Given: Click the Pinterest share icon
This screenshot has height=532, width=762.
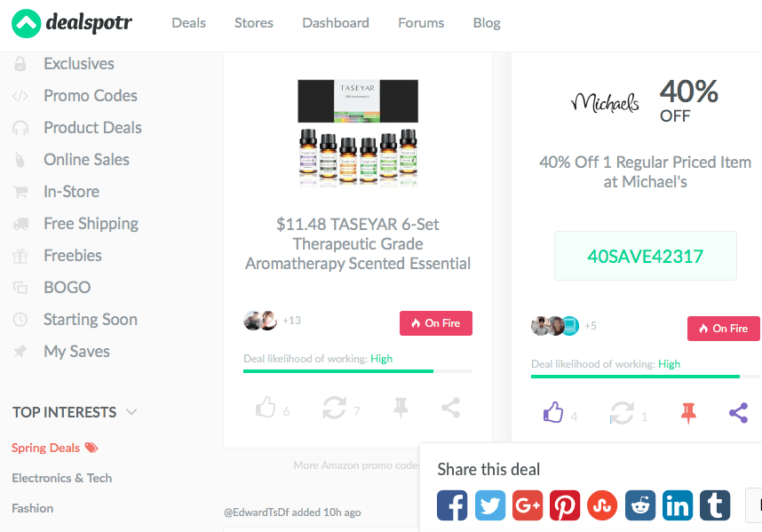Looking at the screenshot, I should [x=565, y=505].
